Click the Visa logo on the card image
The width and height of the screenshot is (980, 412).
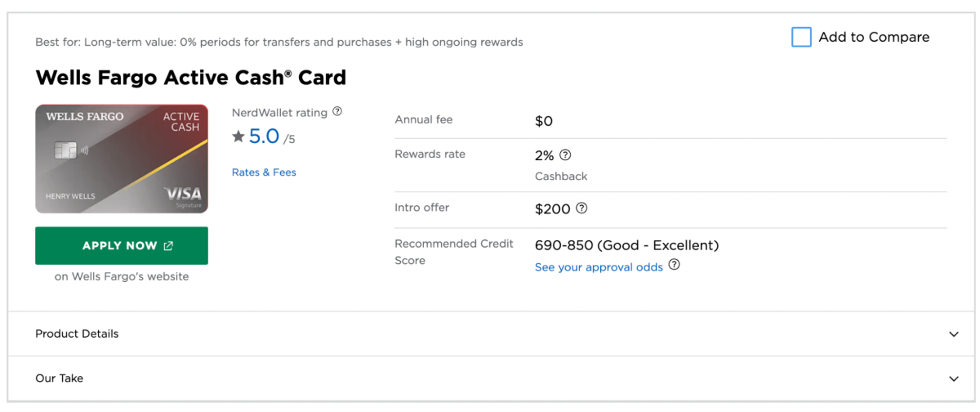[x=182, y=195]
